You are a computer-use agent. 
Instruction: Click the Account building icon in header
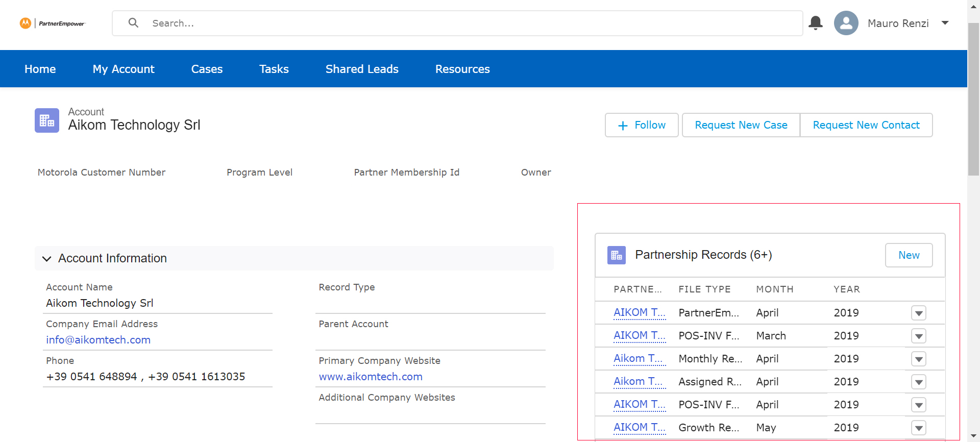pyautogui.click(x=47, y=120)
